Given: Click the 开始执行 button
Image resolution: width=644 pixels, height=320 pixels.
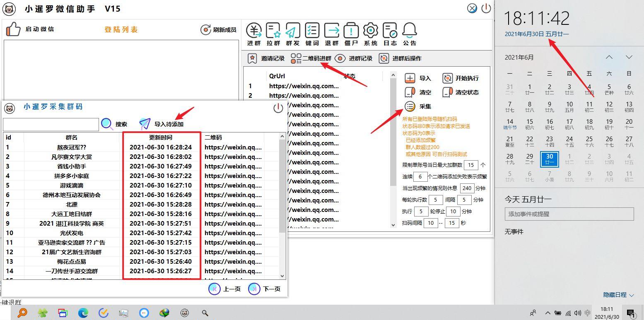Looking at the screenshot, I should 461,78.
